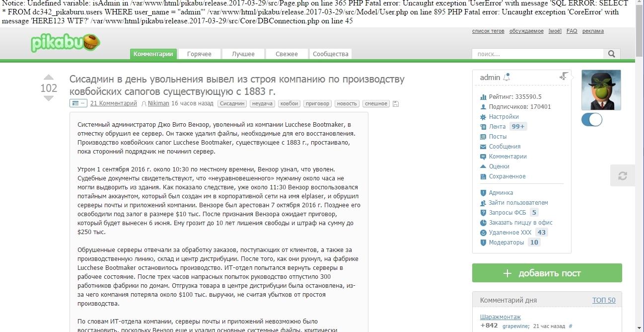Open the 21 Комментарий link
Screen dimensions: 644x332
pos(113,103)
